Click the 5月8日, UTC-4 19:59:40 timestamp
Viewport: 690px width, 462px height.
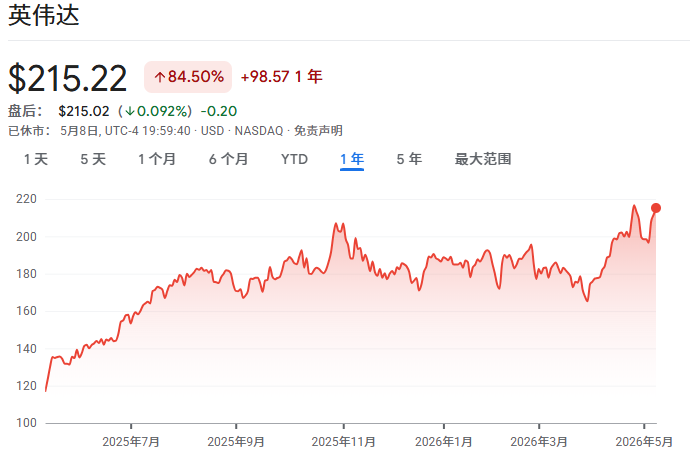click(x=125, y=131)
